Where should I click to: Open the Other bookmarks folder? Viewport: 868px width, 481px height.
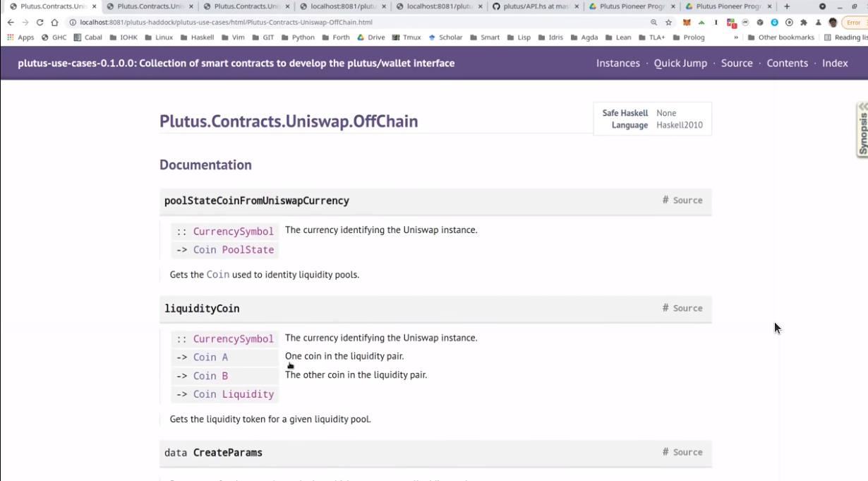tap(780, 37)
